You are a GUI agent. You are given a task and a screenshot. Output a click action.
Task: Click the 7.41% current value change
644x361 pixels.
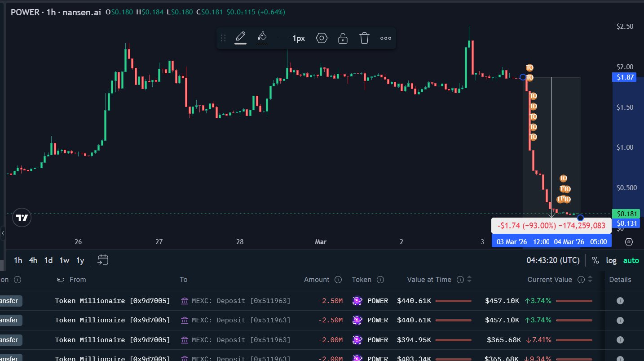click(x=538, y=339)
